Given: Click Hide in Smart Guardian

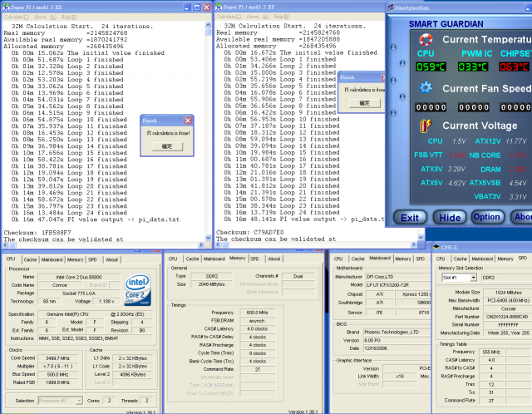Looking at the screenshot, I should point(450,218).
